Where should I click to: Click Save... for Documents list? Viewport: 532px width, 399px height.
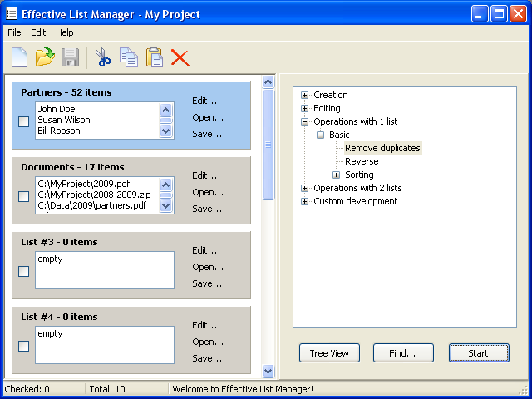(x=207, y=209)
